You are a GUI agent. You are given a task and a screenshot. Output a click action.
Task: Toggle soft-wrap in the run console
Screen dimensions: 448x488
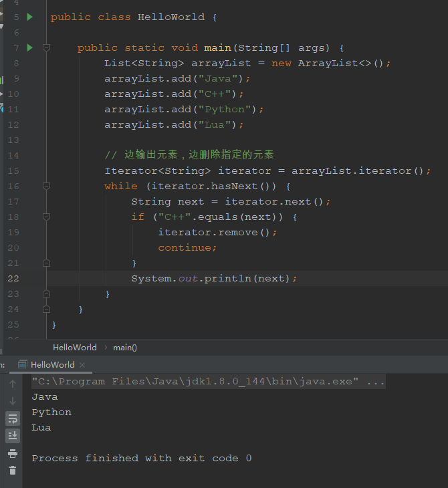click(13, 419)
